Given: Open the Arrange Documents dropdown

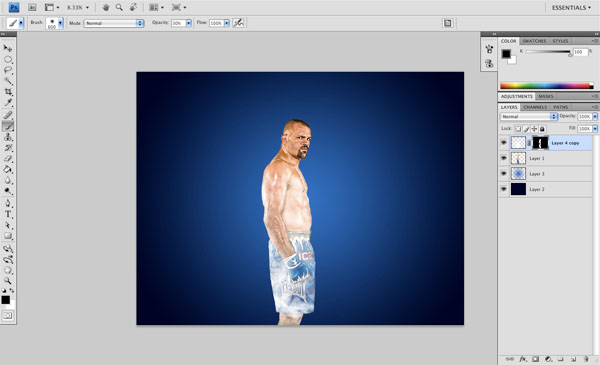Looking at the screenshot, I should click(x=156, y=7).
